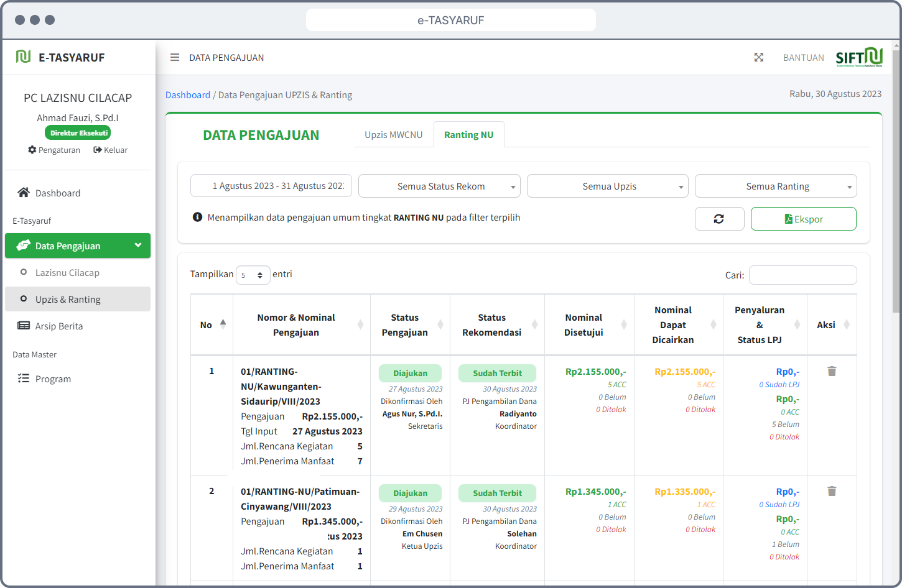Export data with the Ekspor button
This screenshot has width=902, height=588.
pos(803,219)
